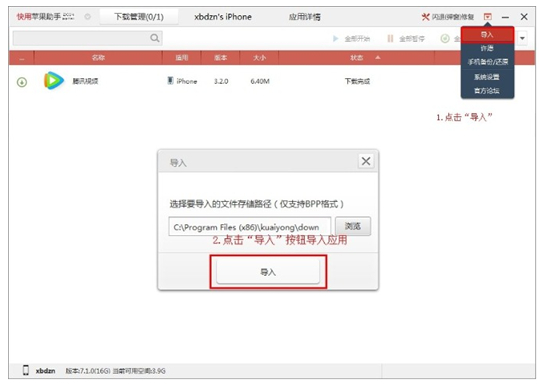Sort by the 大小 column header
539x384 pixels.
pyautogui.click(x=260, y=57)
